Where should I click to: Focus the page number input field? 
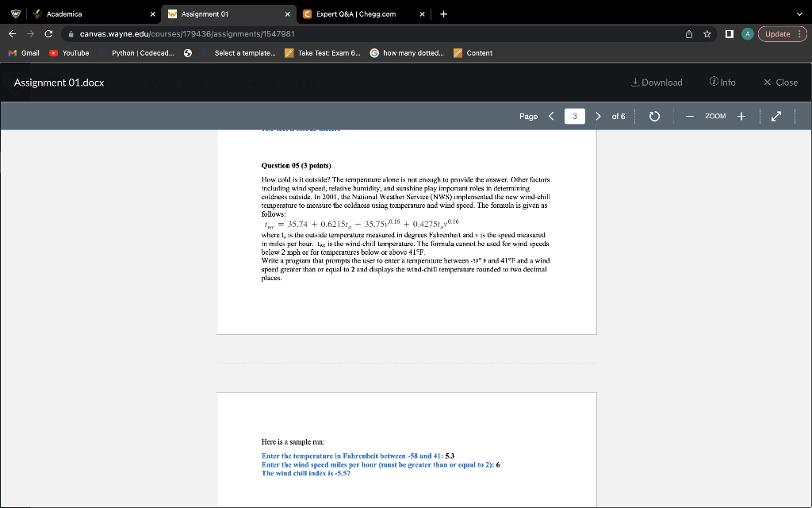[575, 116]
